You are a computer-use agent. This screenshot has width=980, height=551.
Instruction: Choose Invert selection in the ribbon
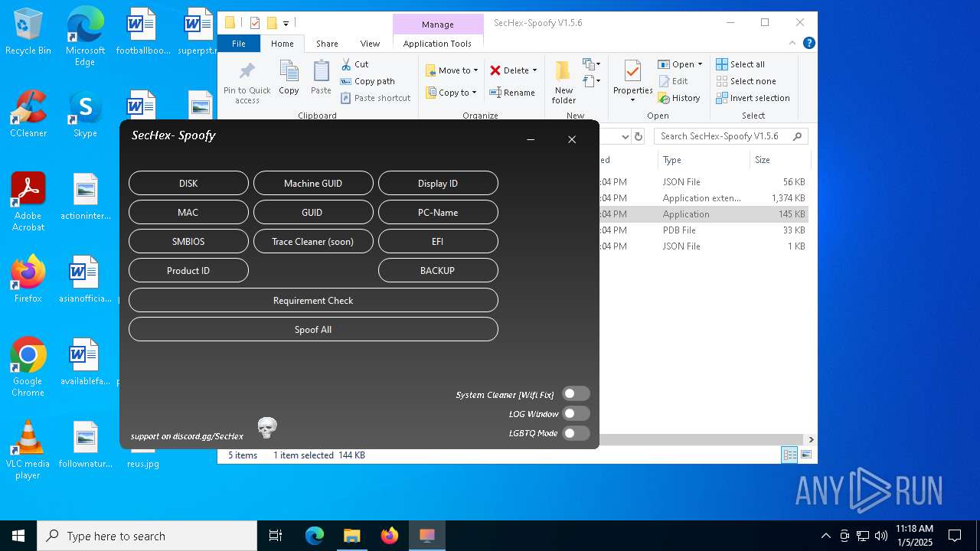tap(753, 98)
